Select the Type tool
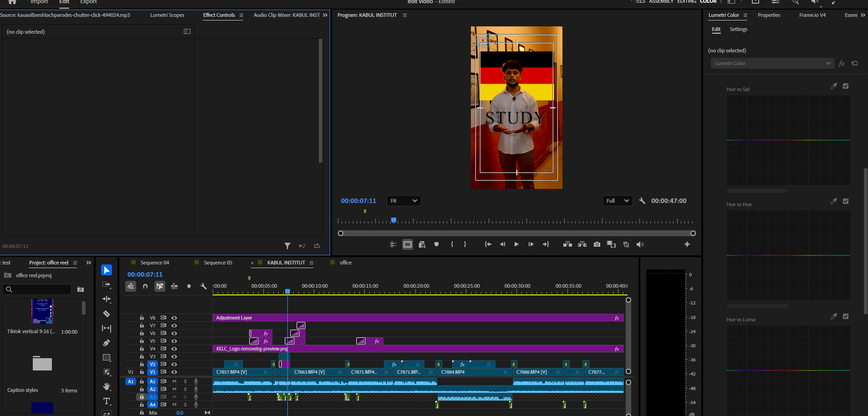Image resolution: width=868 pixels, height=416 pixels. click(x=107, y=401)
